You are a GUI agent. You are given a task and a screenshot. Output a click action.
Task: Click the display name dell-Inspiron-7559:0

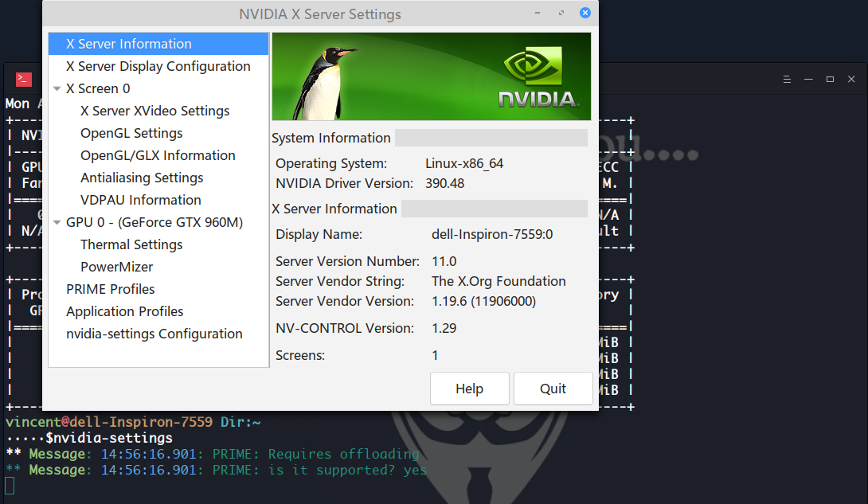492,235
